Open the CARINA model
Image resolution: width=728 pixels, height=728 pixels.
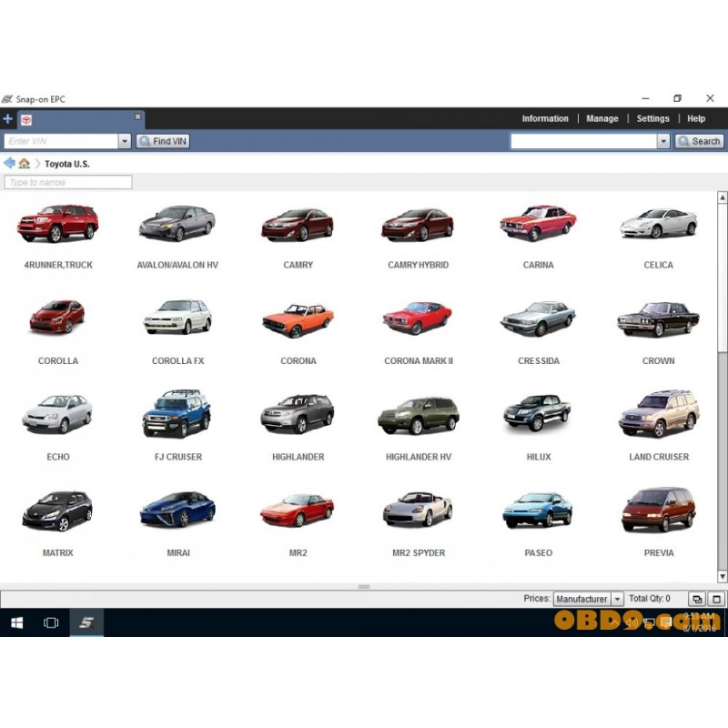(x=538, y=237)
